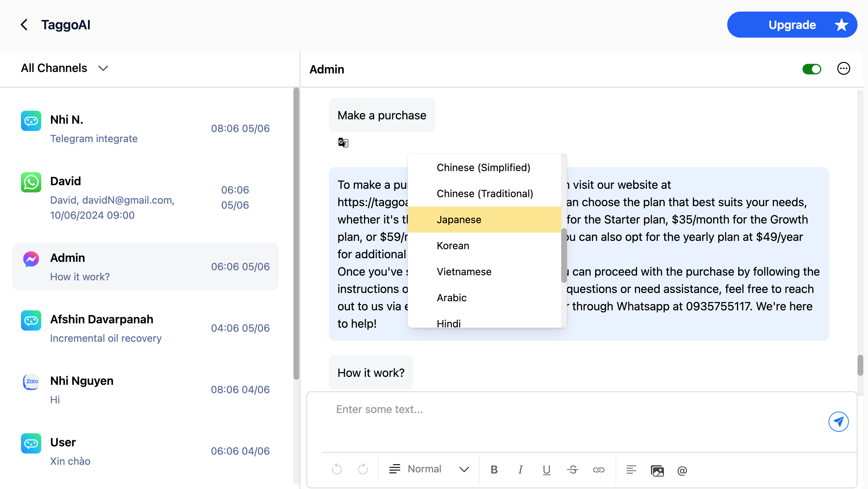This screenshot has height=489, width=868.
Task: Select the Admin Messenger conversation
Action: (145, 267)
